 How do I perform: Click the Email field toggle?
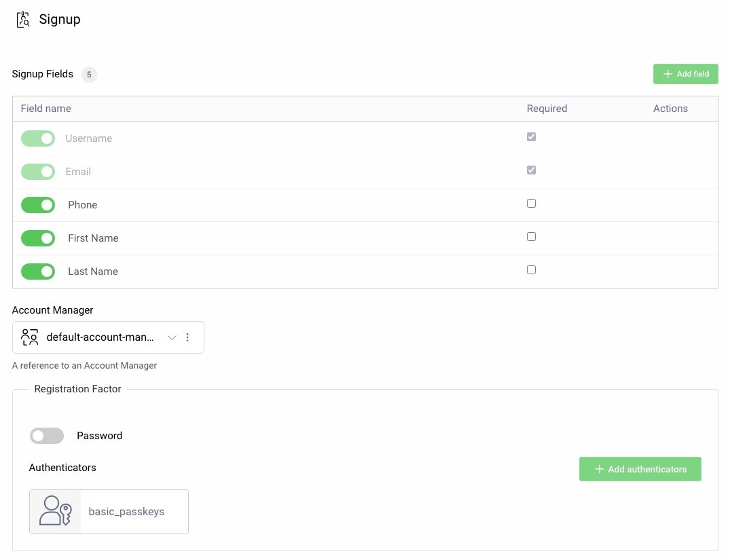pyautogui.click(x=38, y=171)
